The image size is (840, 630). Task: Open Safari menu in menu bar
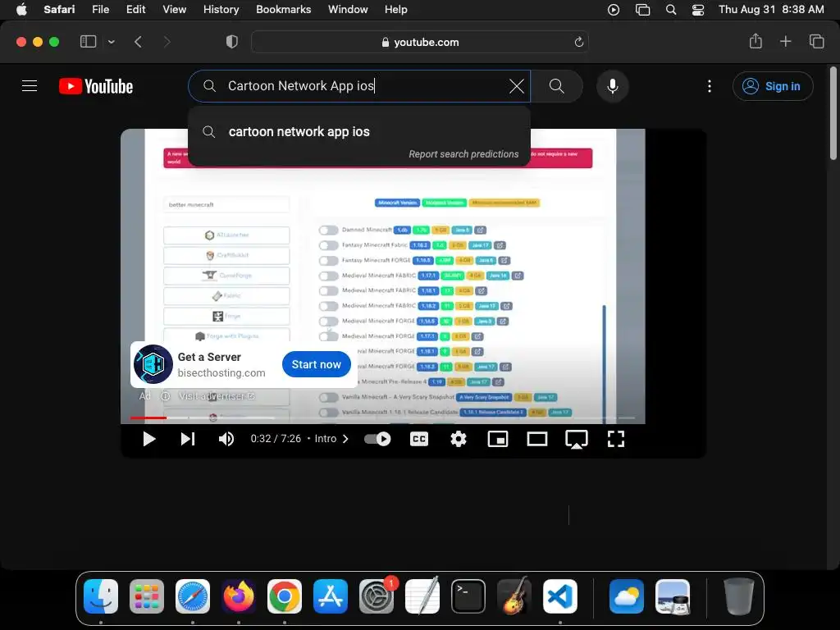59,9
